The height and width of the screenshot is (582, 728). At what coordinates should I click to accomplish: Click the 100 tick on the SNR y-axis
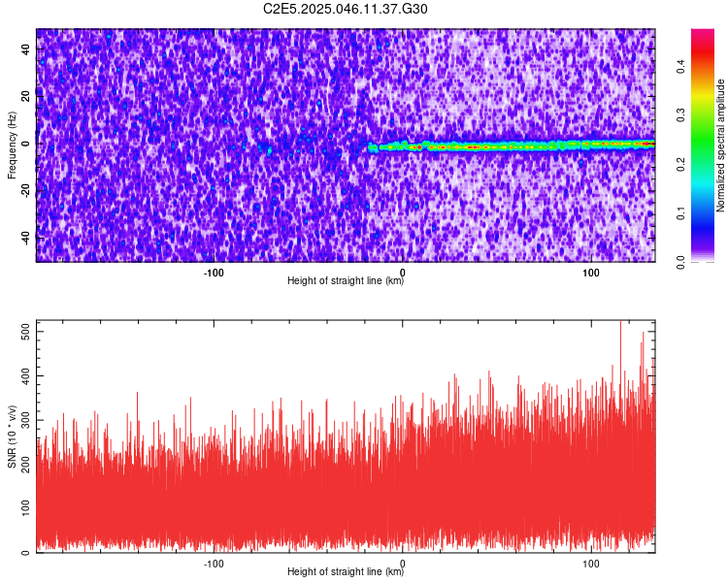click(x=26, y=508)
